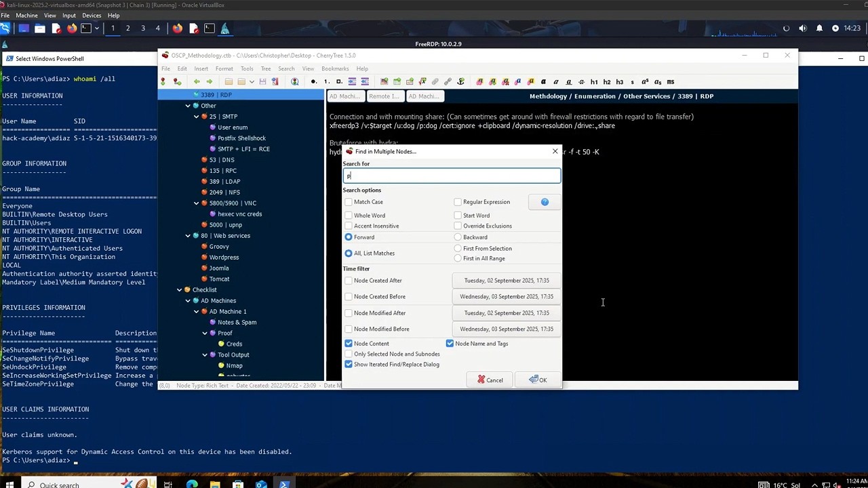Insert a numbered list via toolbar icon
Screen dimensions: 868x488
pos(327,82)
